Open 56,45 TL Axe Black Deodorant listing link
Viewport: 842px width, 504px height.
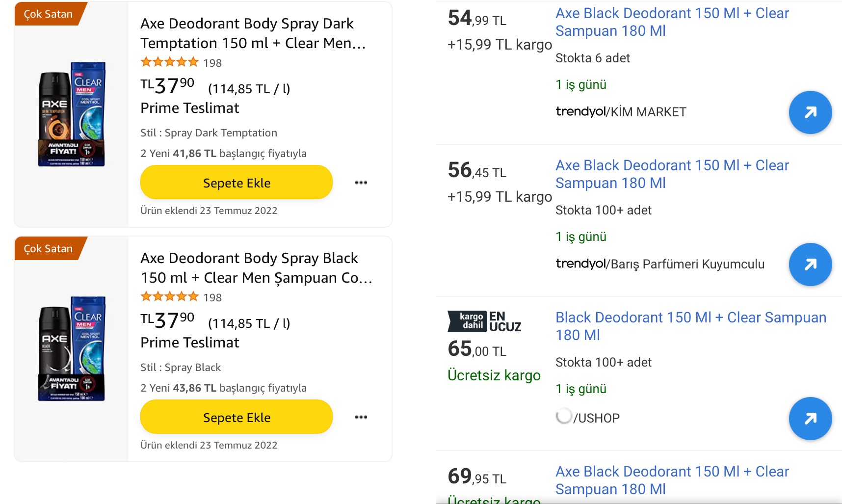pos(672,174)
